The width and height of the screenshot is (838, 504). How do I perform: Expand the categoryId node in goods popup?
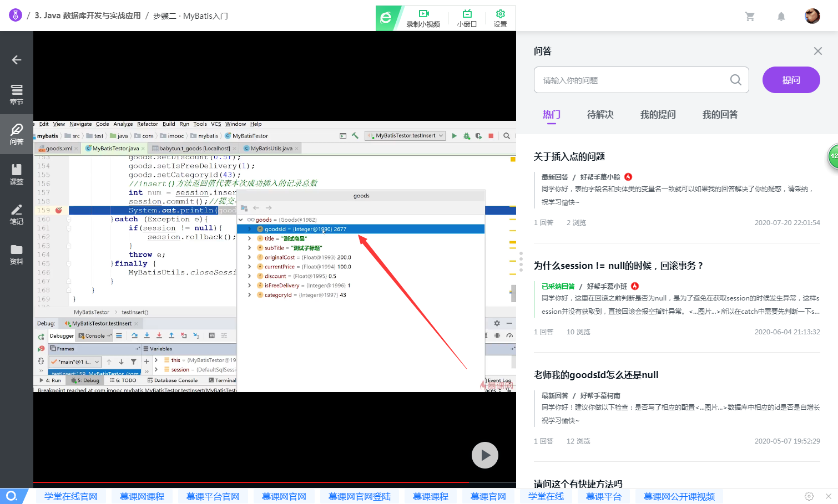[x=250, y=295]
